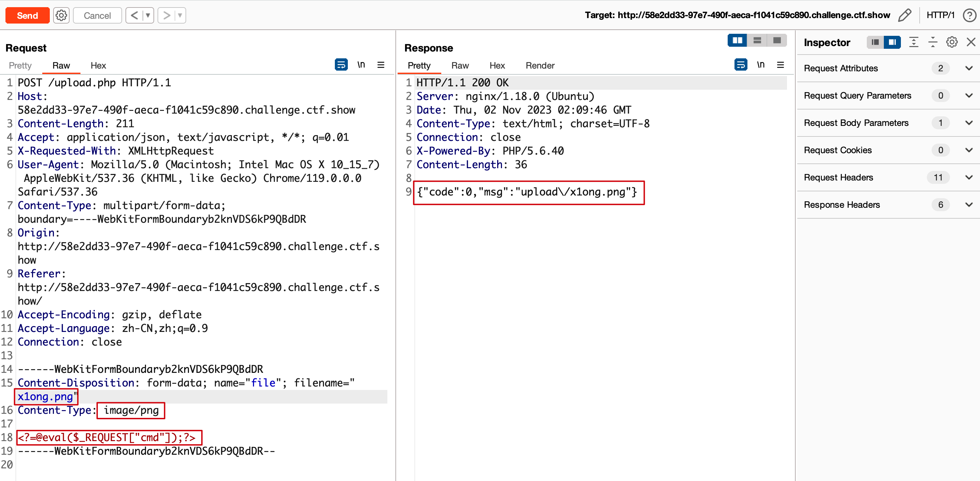This screenshot has height=481, width=980.
Task: Click the Server nginx header line
Action: point(505,96)
